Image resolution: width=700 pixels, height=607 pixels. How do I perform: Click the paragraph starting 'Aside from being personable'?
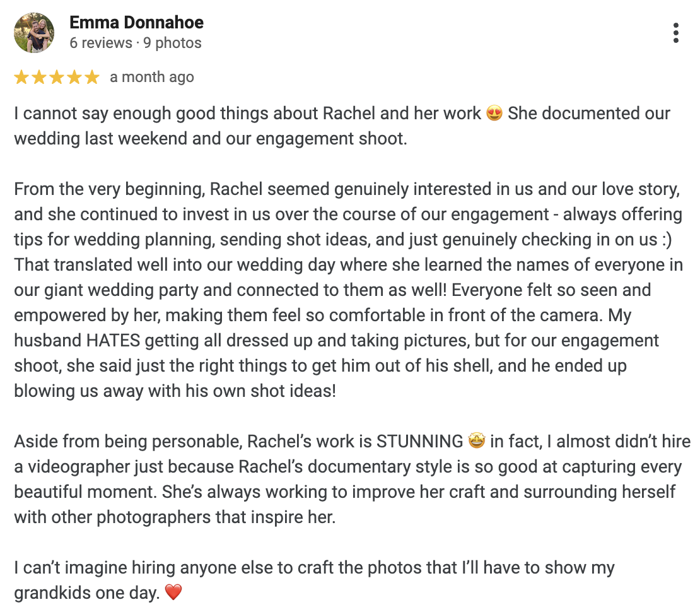[x=353, y=480]
